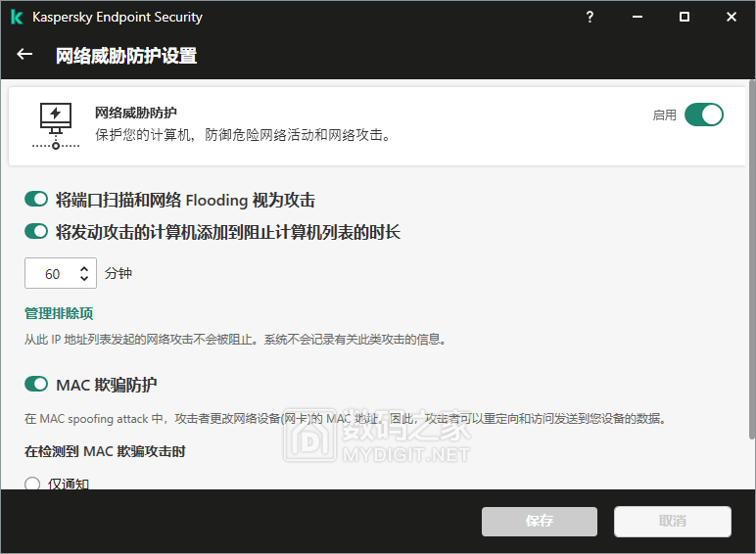Open the 管理排除项 link
Viewport: 756px width, 554px height.
tap(59, 313)
